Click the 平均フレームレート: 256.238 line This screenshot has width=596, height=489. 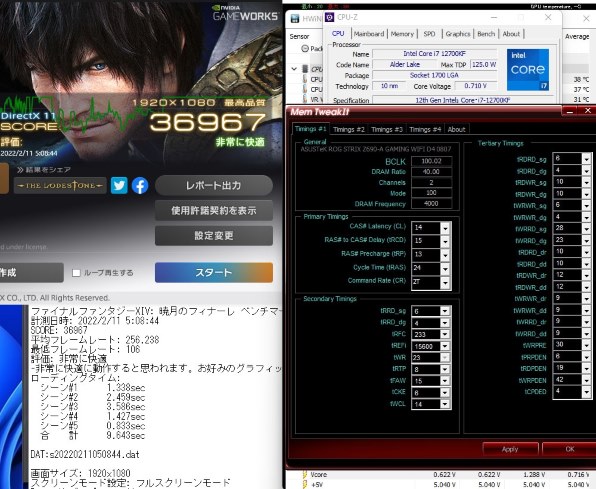click(x=95, y=340)
